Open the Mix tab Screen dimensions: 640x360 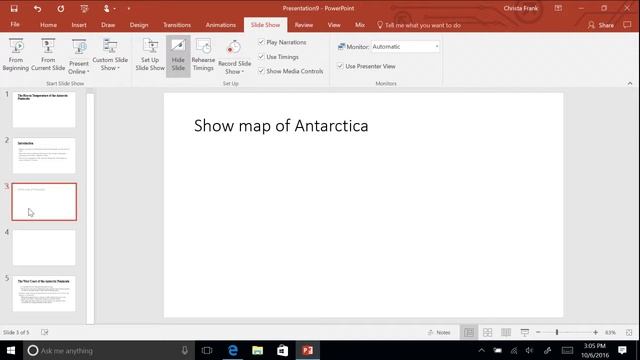pos(360,25)
